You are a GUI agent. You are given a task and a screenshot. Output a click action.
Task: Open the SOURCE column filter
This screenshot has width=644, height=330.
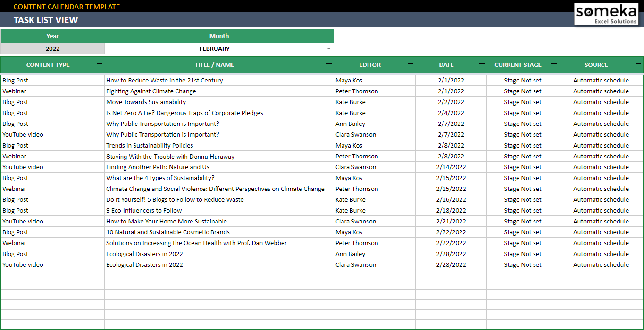pos(638,65)
